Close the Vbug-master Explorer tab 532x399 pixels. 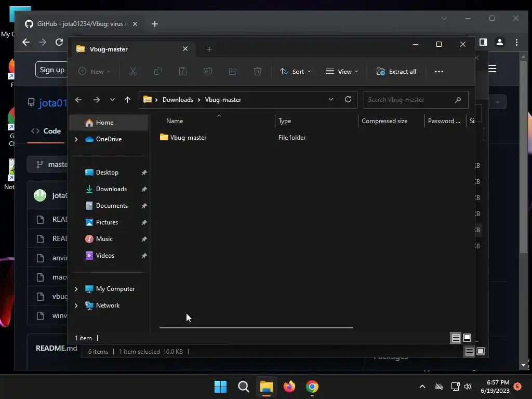click(185, 49)
